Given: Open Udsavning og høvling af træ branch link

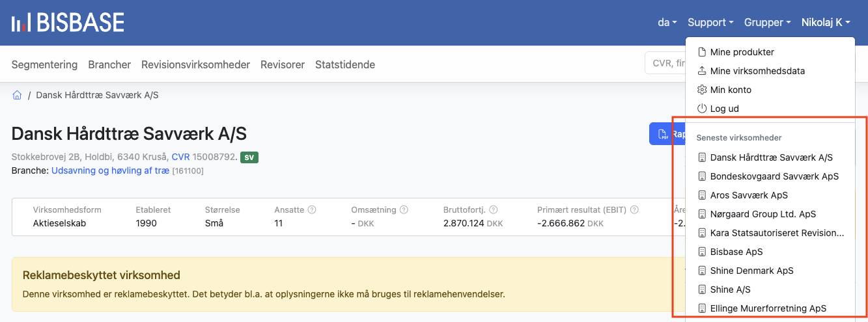Looking at the screenshot, I should [x=110, y=170].
